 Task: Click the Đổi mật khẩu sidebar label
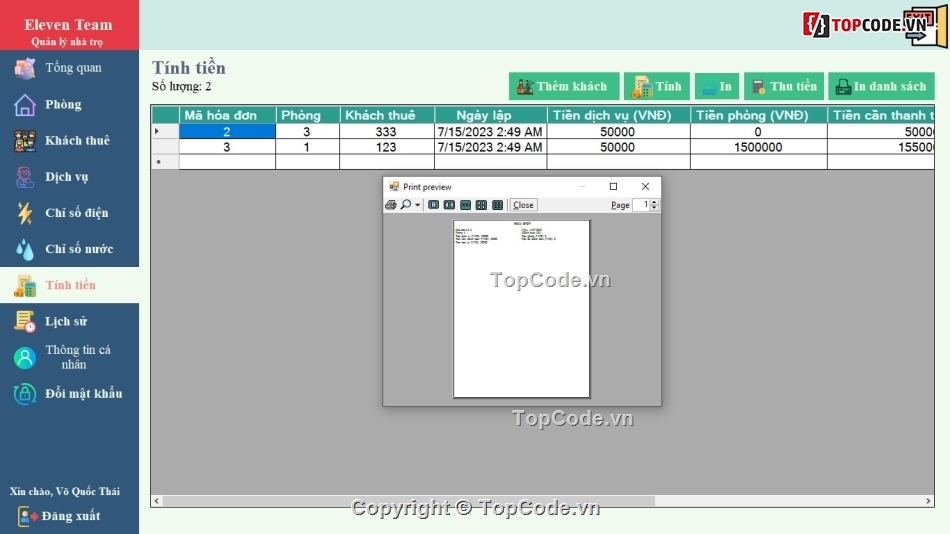[x=84, y=393]
